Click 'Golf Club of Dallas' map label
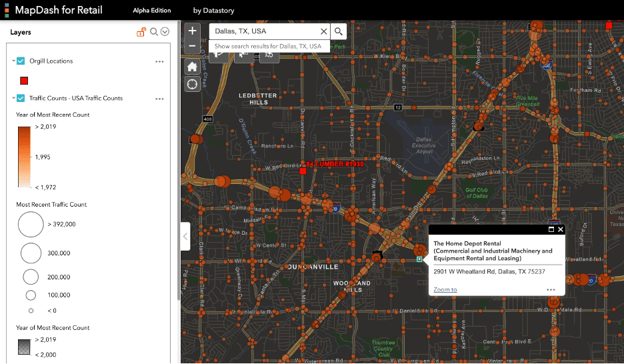This screenshot has width=624, height=364. point(477,193)
